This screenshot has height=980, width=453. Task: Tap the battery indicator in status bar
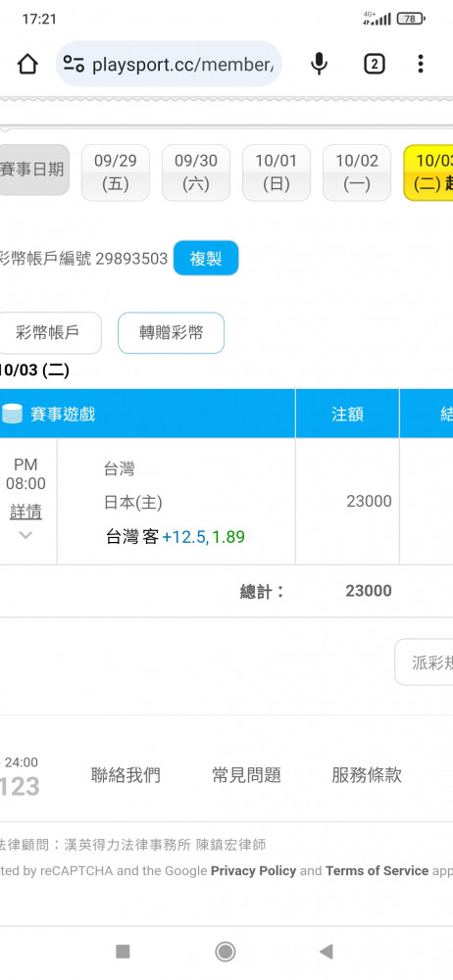click(411, 19)
